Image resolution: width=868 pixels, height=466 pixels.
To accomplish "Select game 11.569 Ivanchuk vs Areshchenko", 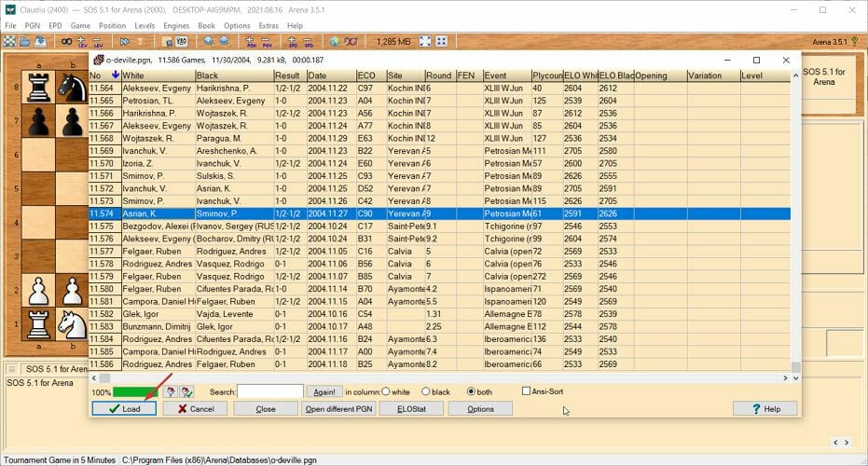I will coord(439,151).
